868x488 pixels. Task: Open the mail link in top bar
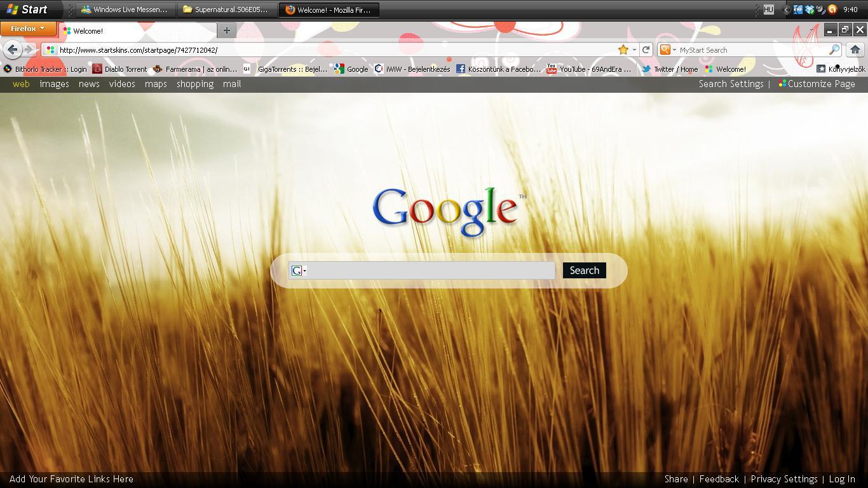point(232,84)
